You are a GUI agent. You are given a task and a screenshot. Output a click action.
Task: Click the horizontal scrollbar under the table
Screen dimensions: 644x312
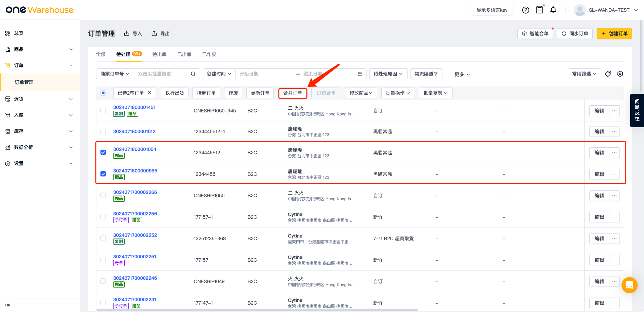(x=257, y=310)
